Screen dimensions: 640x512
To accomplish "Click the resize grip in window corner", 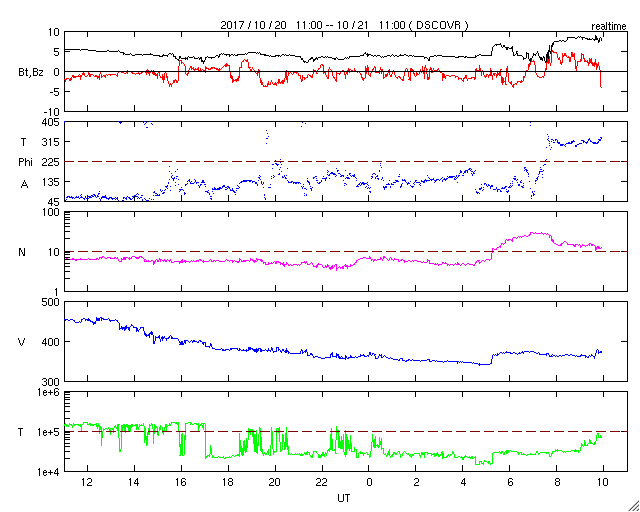I will (633, 506).
